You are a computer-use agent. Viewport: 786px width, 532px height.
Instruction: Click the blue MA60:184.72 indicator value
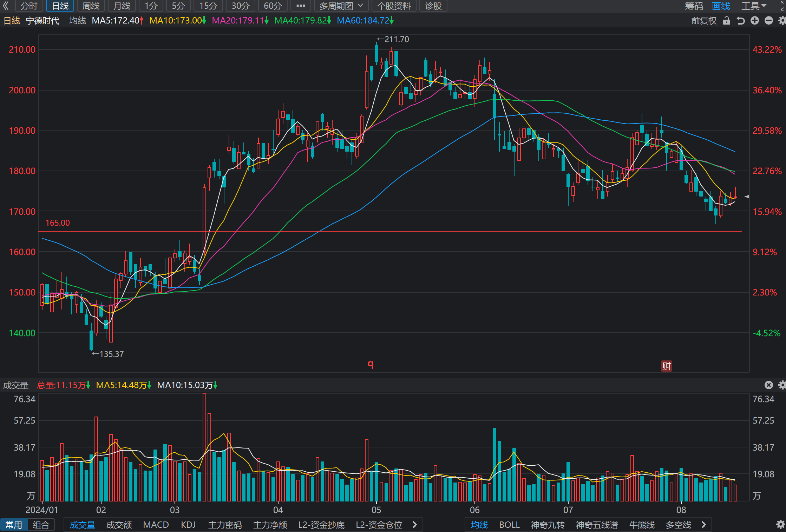365,21
